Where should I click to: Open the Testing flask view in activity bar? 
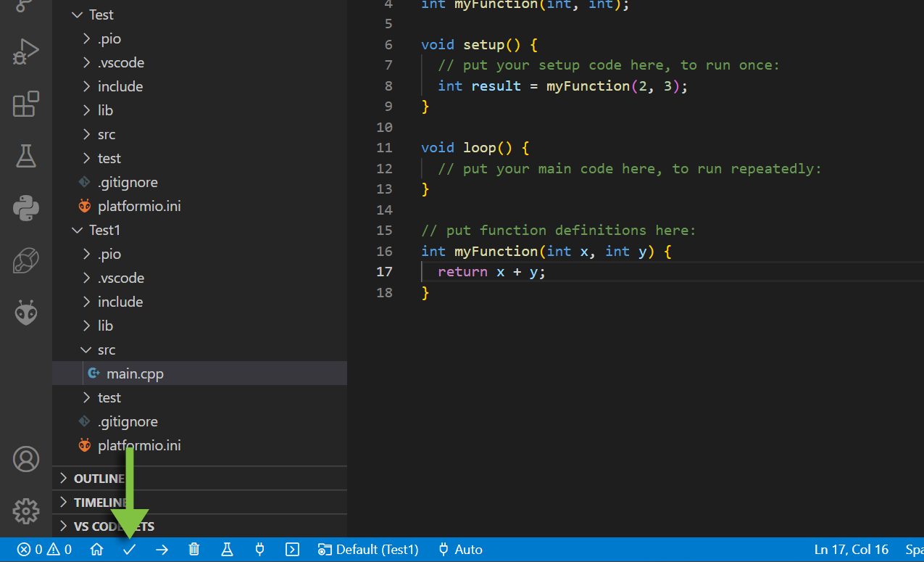pyautogui.click(x=25, y=156)
